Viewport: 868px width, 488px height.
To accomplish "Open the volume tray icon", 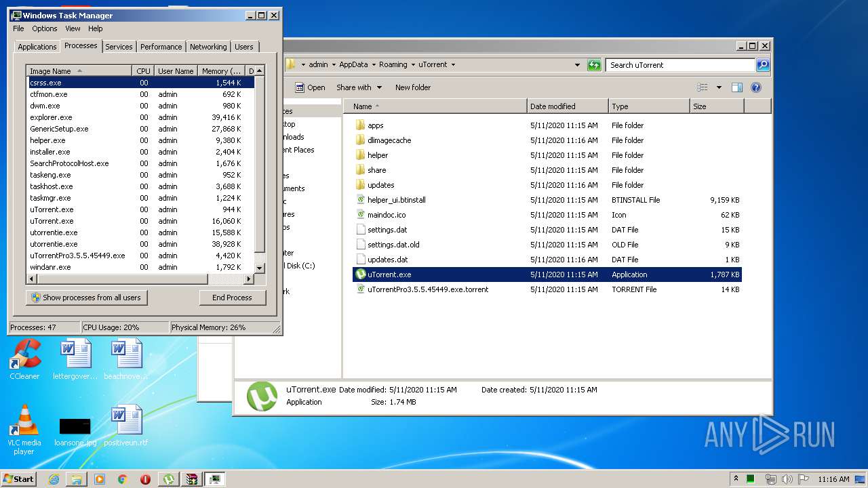I will 787,479.
